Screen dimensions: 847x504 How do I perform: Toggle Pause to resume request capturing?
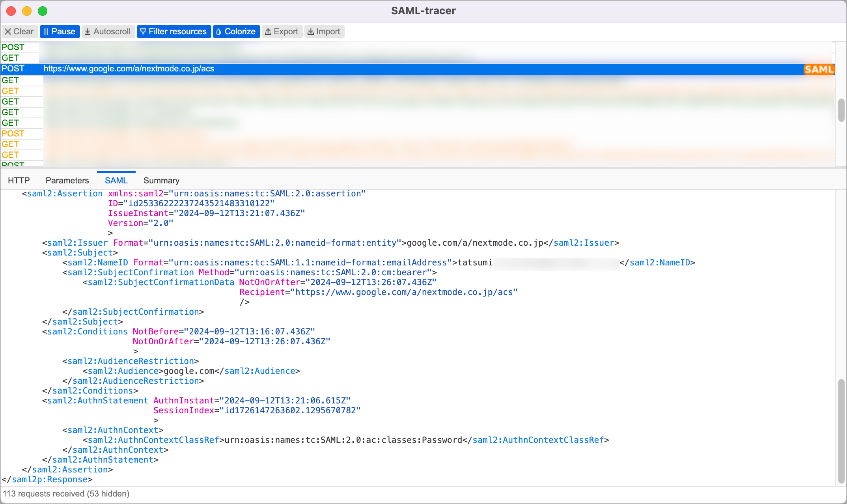(60, 31)
